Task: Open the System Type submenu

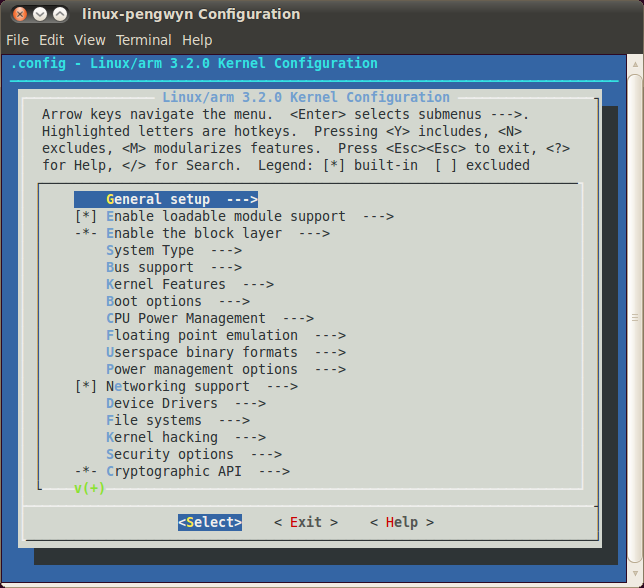Action: click(x=174, y=250)
